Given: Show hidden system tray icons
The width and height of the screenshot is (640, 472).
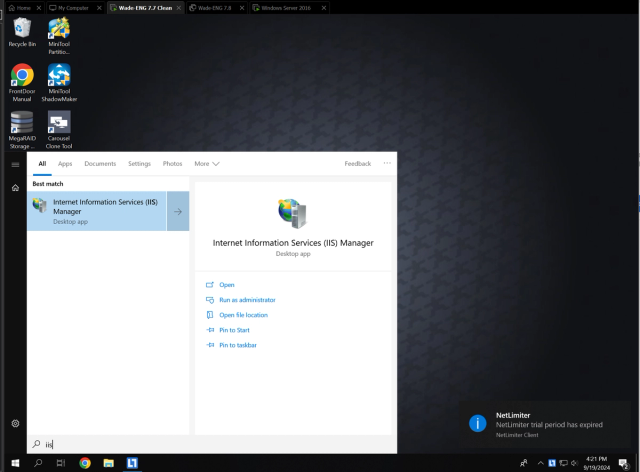Looking at the screenshot, I should coord(540,463).
